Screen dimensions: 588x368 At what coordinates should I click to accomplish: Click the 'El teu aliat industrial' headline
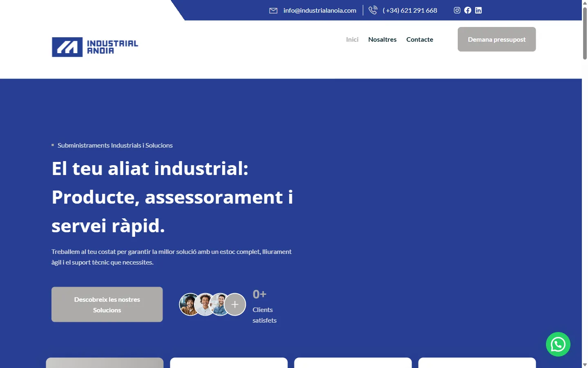tap(172, 197)
